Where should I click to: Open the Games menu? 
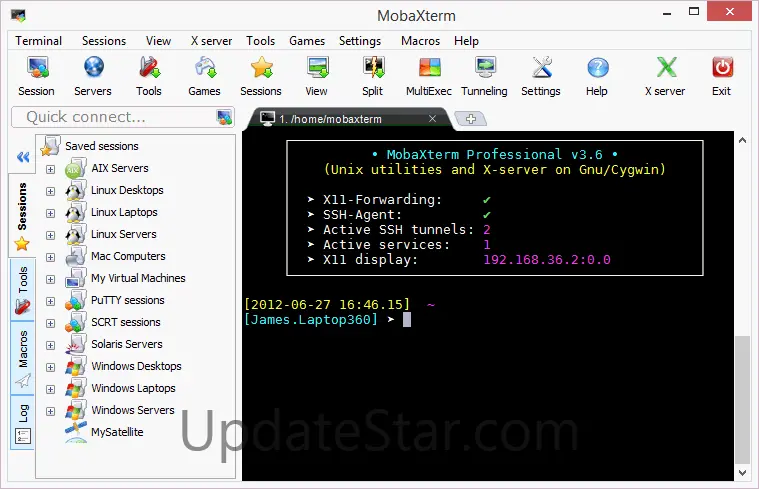pos(307,41)
